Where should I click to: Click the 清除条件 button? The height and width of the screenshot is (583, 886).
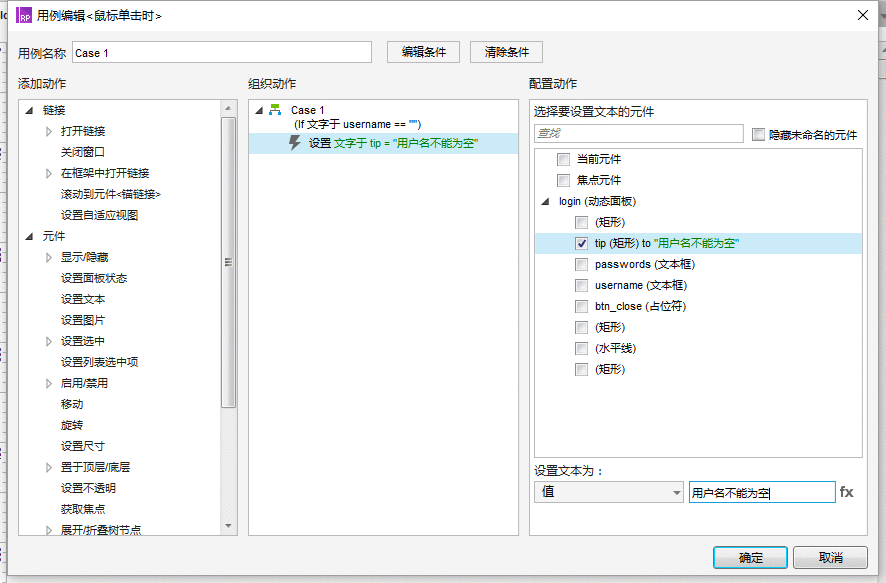[x=506, y=52]
